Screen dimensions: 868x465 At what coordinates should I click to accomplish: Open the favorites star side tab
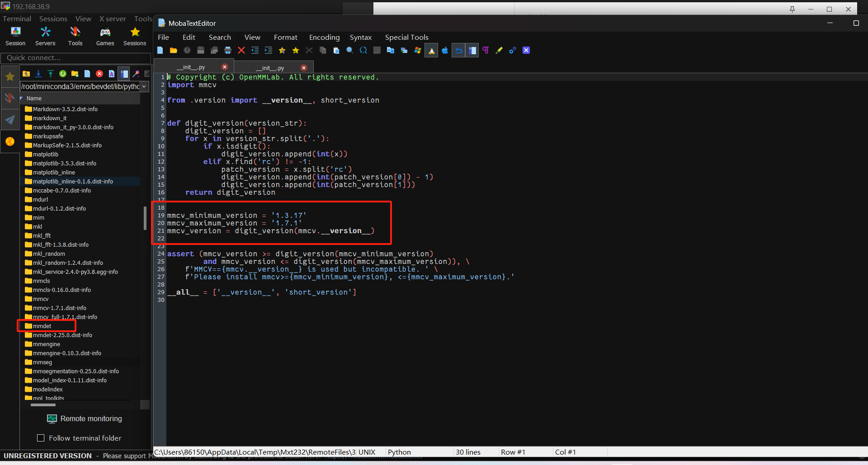(9, 77)
